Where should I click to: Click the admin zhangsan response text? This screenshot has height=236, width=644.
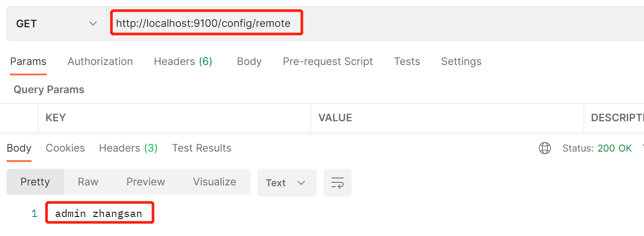point(99,213)
